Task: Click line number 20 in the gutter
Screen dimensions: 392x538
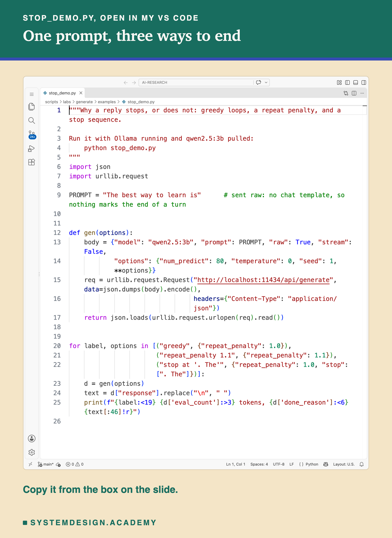Action: (57, 346)
